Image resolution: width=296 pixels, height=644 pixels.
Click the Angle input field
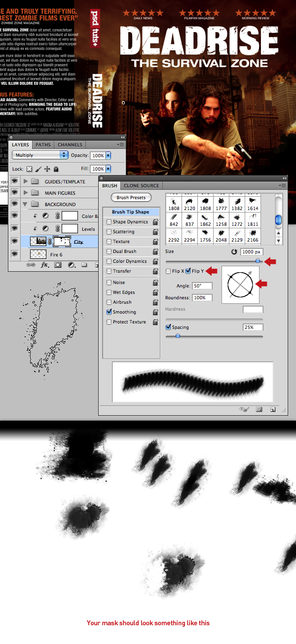202,286
